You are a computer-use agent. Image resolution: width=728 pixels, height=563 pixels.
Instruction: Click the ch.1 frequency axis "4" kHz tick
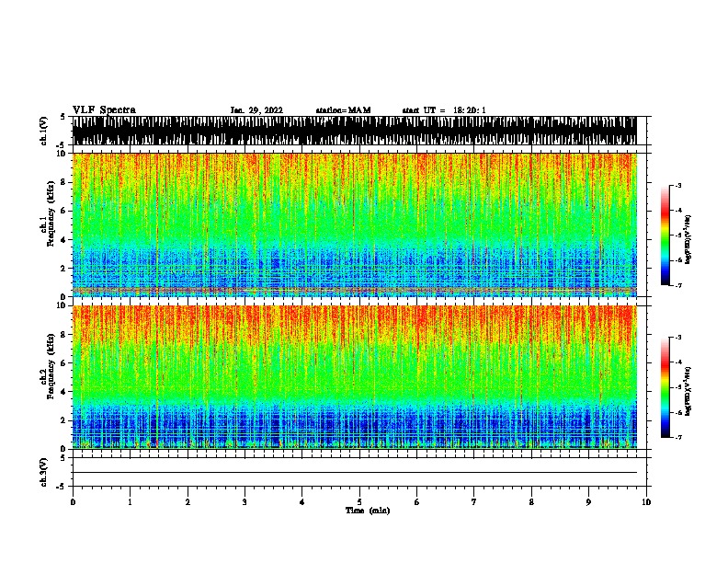(x=63, y=240)
